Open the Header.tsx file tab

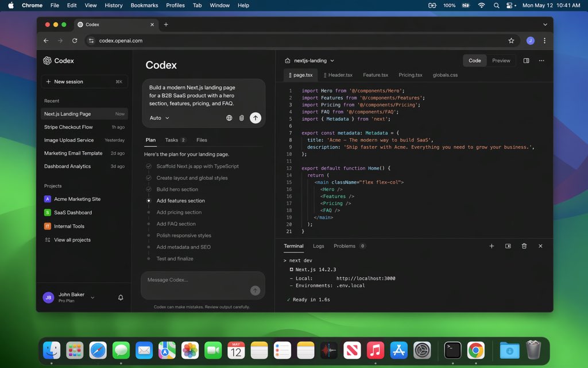[338, 75]
